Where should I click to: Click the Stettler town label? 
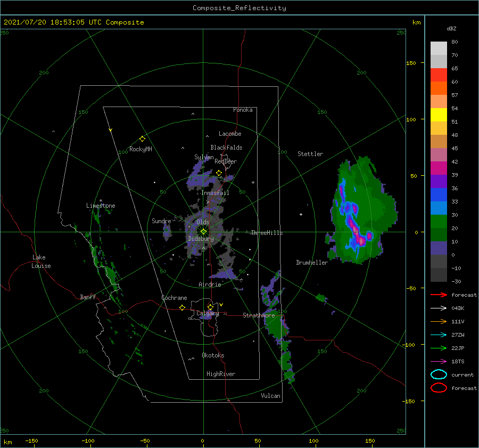(310, 154)
